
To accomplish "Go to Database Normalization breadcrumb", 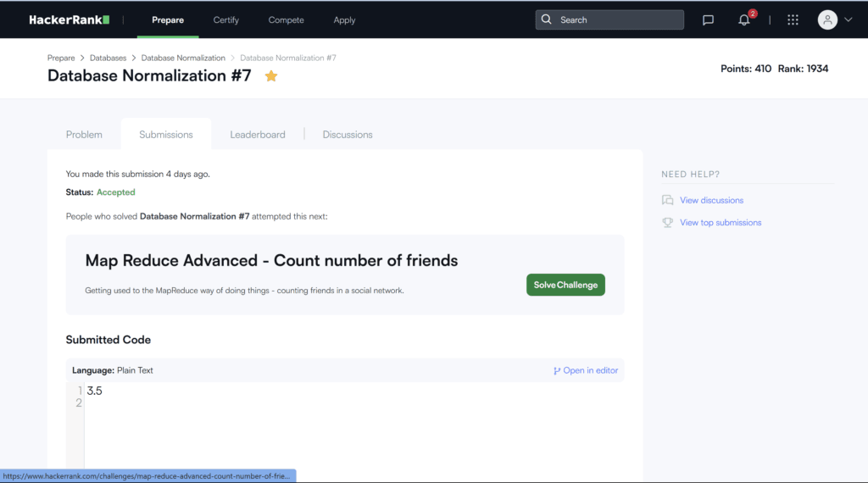I will (183, 58).
